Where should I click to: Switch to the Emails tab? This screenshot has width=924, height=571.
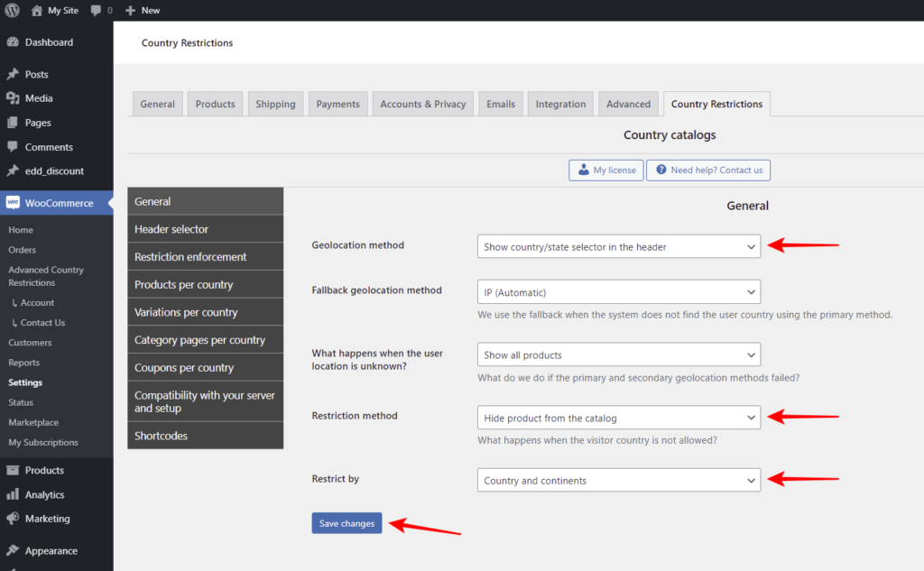click(x=500, y=104)
